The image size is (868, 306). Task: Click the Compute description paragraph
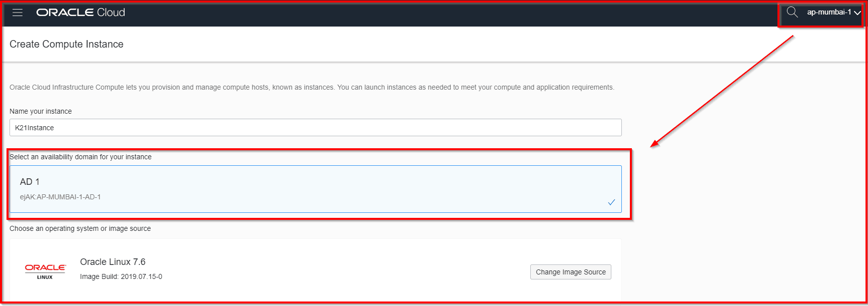pyautogui.click(x=312, y=87)
